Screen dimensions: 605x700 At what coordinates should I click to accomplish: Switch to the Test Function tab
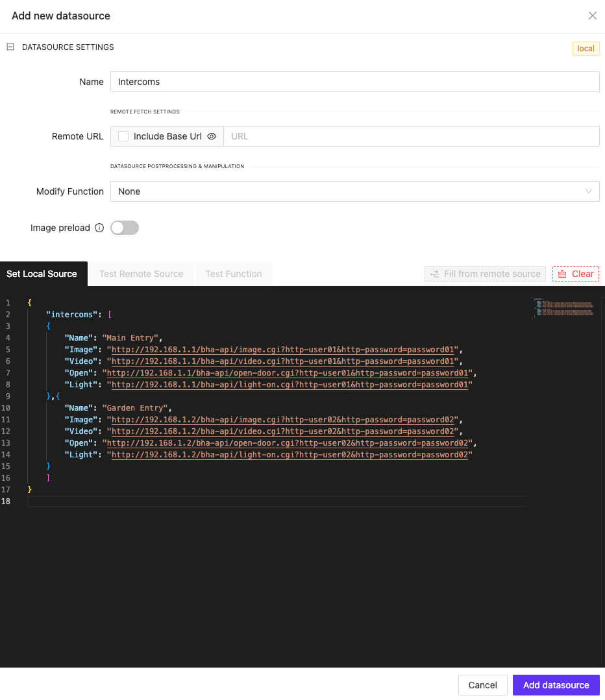[234, 274]
